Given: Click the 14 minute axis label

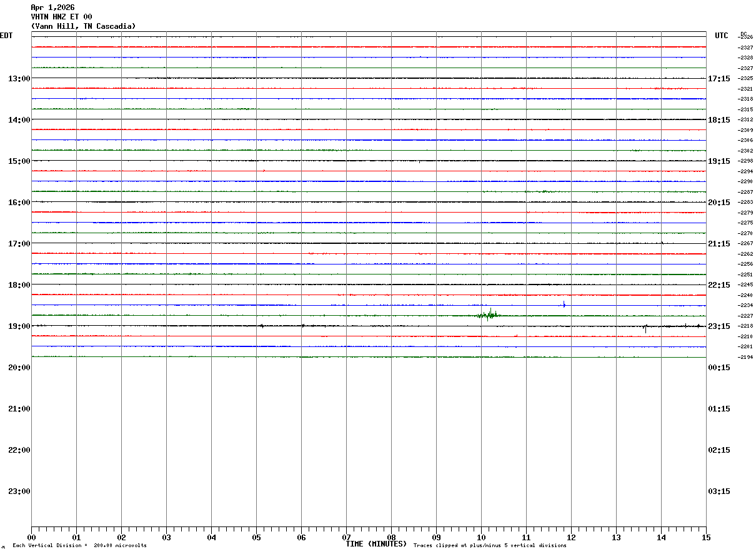Looking at the screenshot, I should 661,537.
